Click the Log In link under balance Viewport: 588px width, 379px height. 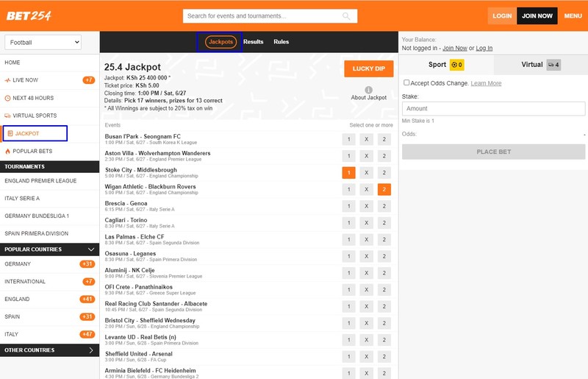[x=484, y=48]
